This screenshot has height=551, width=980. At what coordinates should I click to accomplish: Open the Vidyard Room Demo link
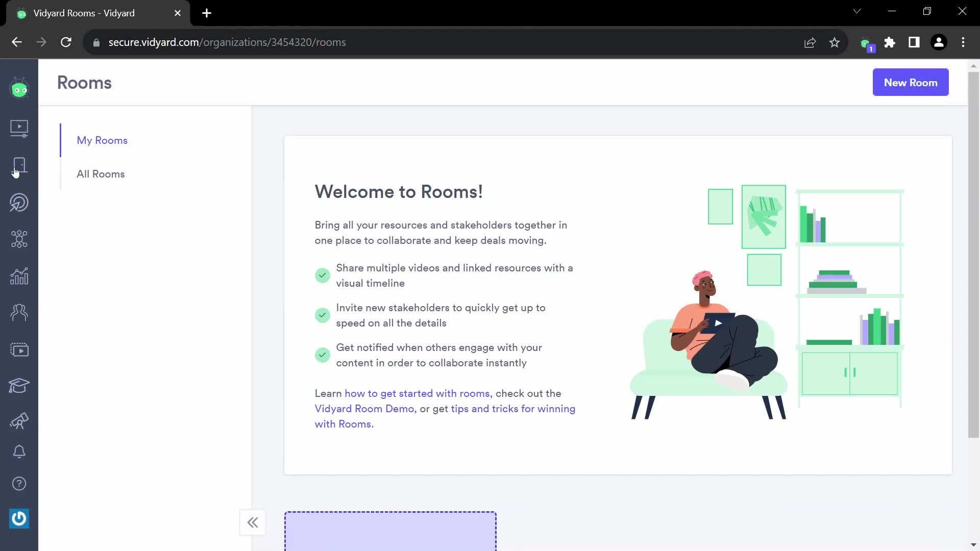click(364, 409)
